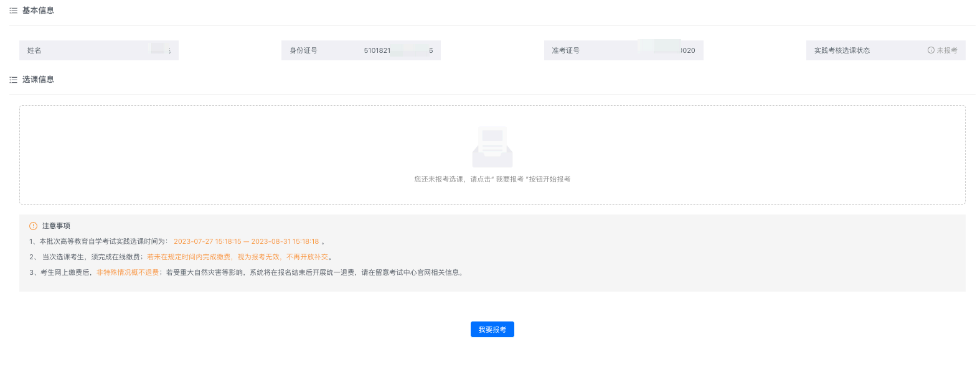Screen dimensions: 980x365
Task: Click the 注意事项 notice heading
Action: [x=56, y=226]
